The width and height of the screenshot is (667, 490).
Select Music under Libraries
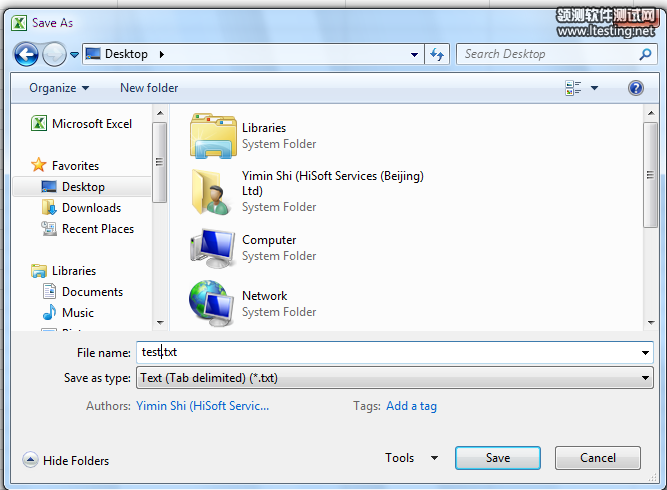click(78, 313)
